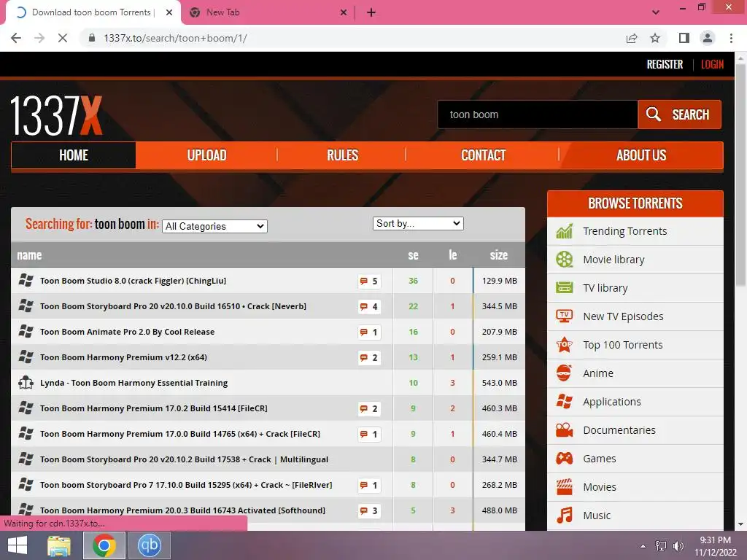
Task: Click Chrome icon in the taskbar
Action: point(104,545)
